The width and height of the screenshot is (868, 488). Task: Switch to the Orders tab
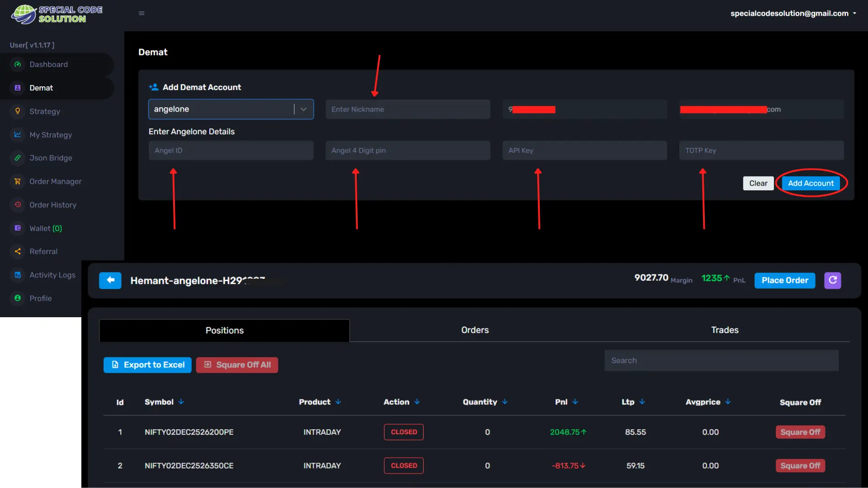point(475,330)
